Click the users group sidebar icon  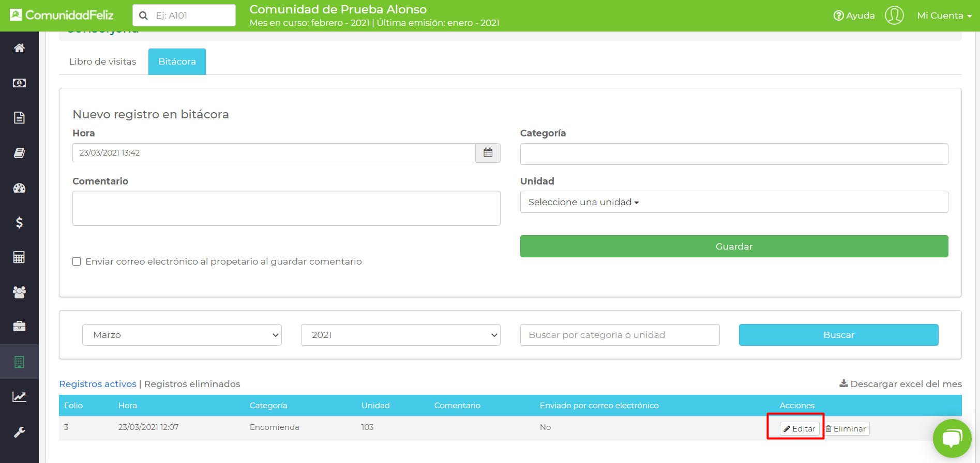pyautogui.click(x=19, y=292)
